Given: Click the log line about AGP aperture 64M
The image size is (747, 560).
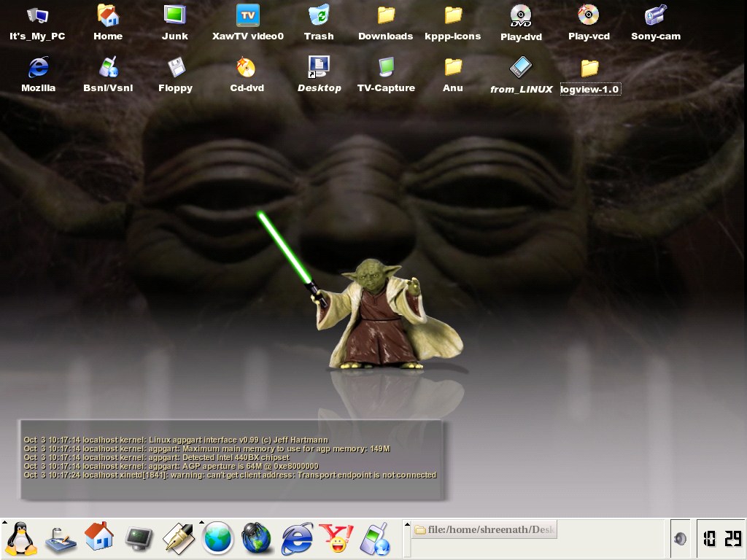Looking at the screenshot, I should pyautogui.click(x=171, y=466).
